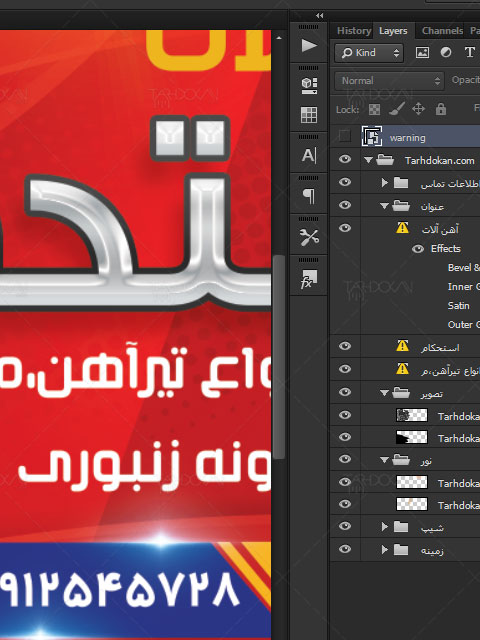Select the Inner effect entry
This screenshot has width=480, height=640.
463,287
